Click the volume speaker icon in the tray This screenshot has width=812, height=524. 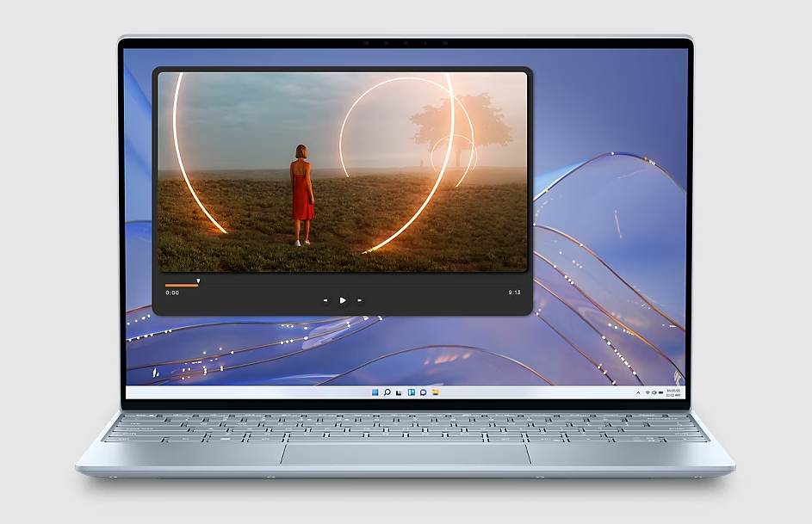click(x=654, y=392)
